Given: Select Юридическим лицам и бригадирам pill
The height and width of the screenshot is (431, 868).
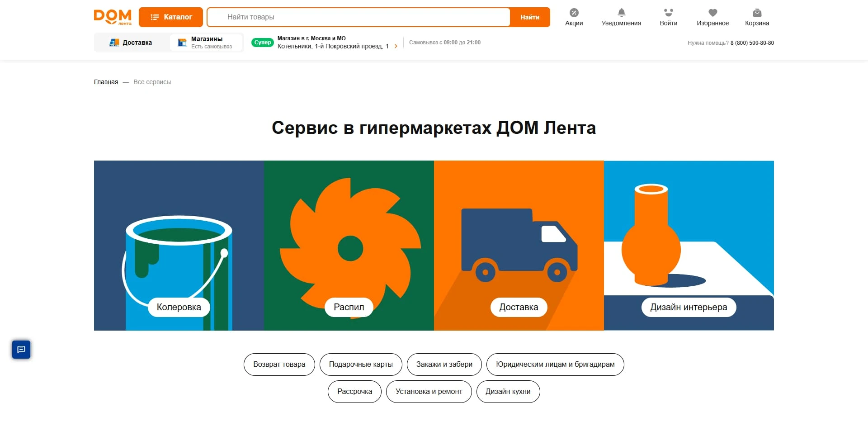Looking at the screenshot, I should 555,365.
